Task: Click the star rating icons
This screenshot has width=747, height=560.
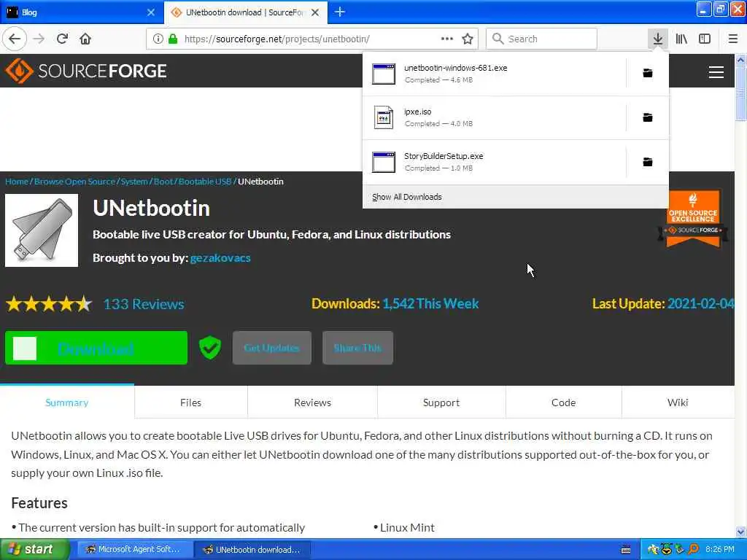Action: [49, 304]
